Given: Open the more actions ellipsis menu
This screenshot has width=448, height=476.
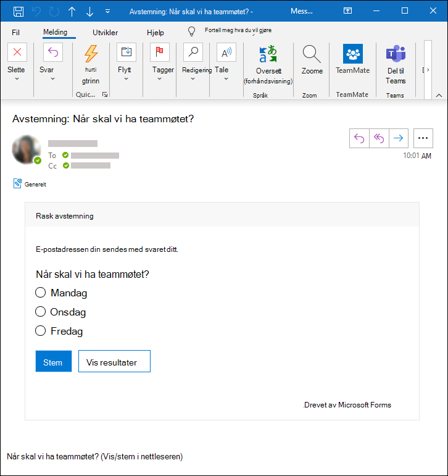Looking at the screenshot, I should click(423, 138).
